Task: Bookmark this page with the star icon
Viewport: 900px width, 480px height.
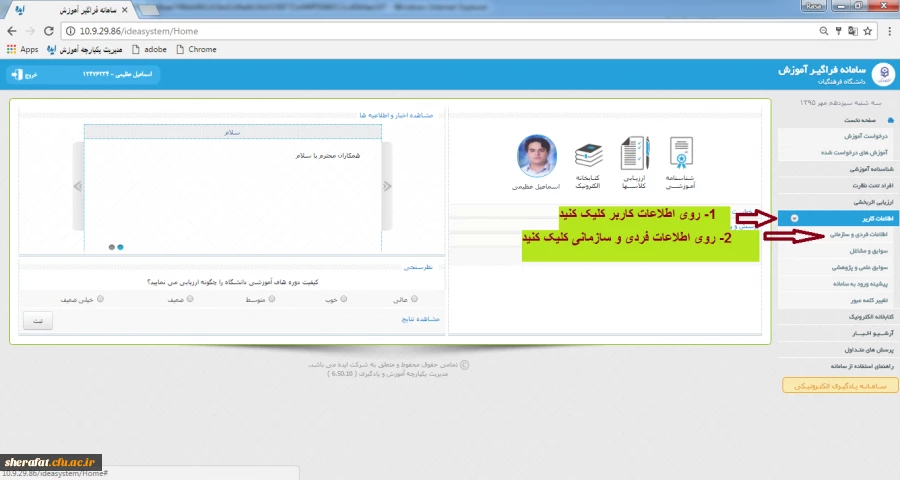Action: 863,31
